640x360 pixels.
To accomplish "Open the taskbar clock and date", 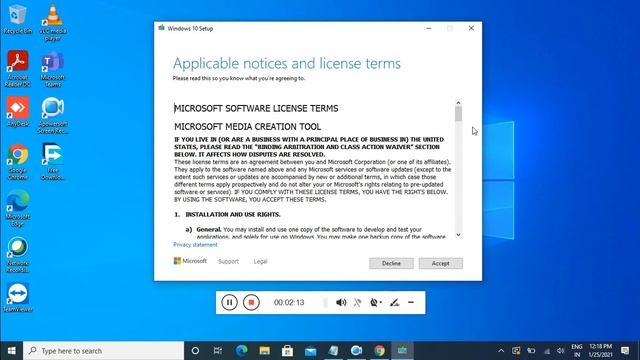I will click(x=600, y=351).
